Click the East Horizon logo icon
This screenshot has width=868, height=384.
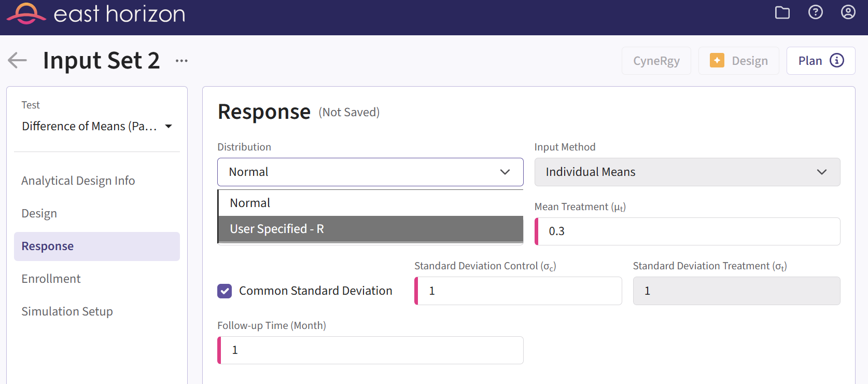pyautogui.click(x=26, y=13)
